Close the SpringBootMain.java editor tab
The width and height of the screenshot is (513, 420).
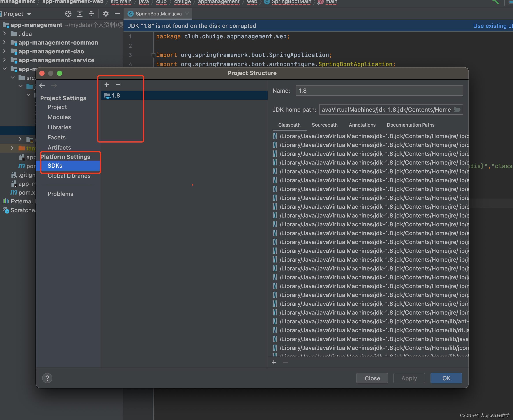187,14
